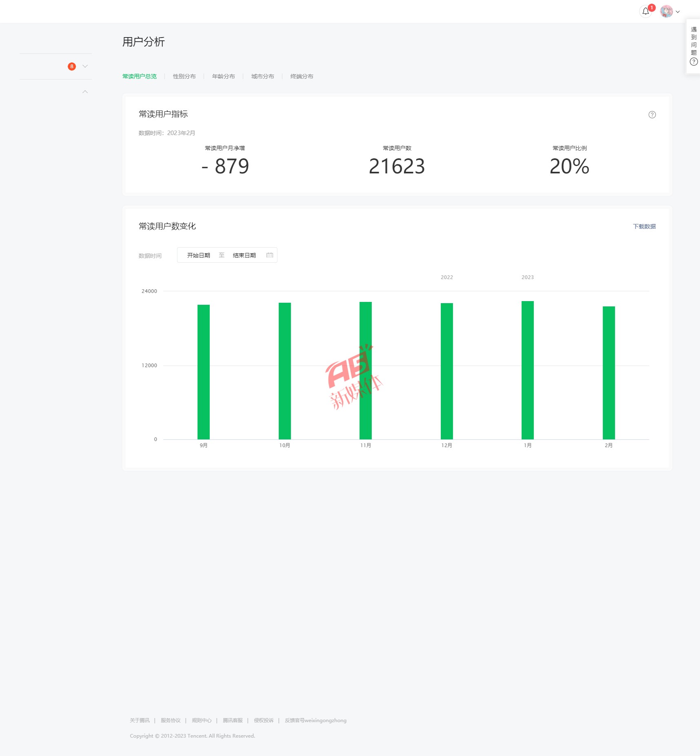Open the 城市分布 tab

point(262,76)
